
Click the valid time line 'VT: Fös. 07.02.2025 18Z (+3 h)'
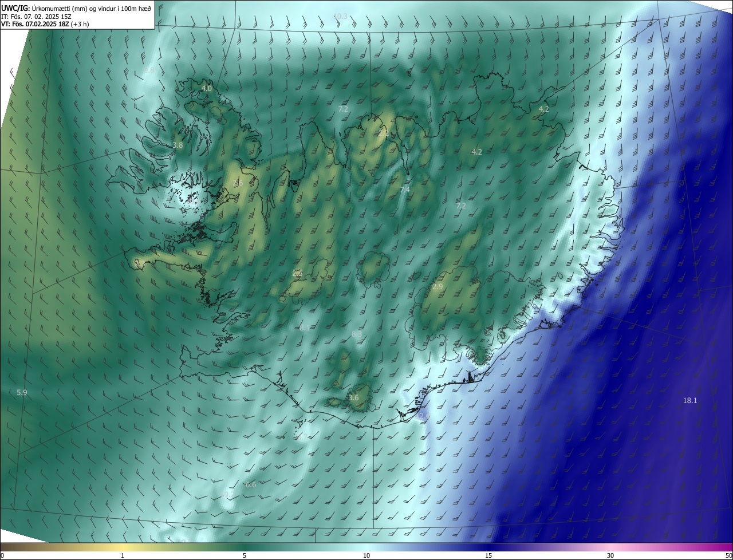click(45, 24)
